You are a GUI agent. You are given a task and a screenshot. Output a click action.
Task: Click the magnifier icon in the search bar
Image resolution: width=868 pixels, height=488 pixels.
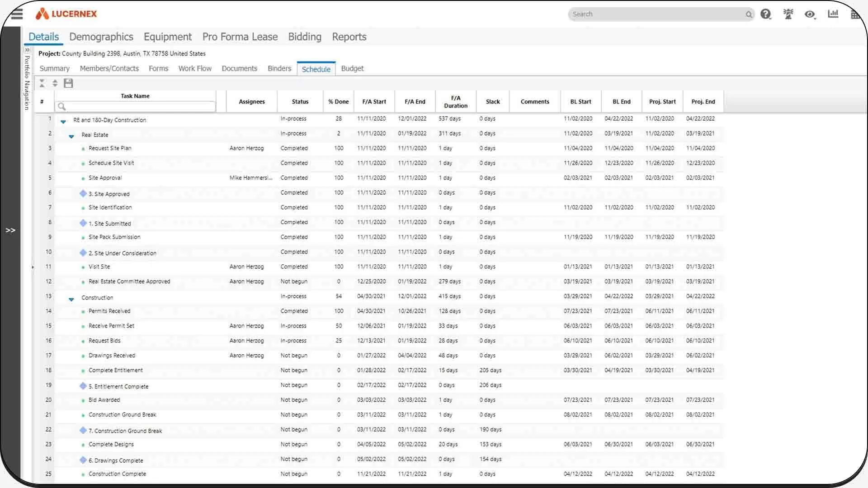(749, 14)
